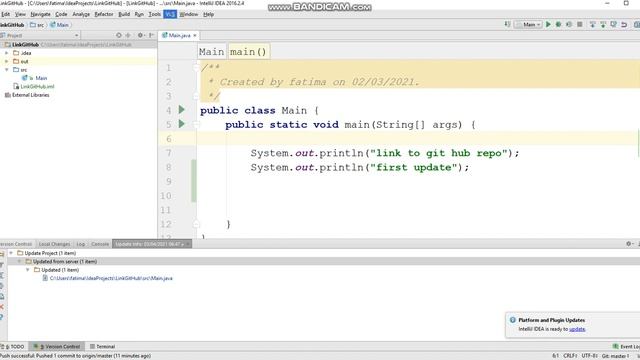640x360 pixels.
Task: Open the Event Log
Action: click(627, 347)
